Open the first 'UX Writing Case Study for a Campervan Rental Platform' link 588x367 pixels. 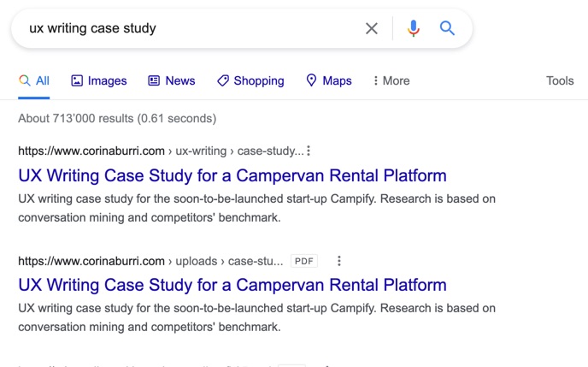click(232, 175)
